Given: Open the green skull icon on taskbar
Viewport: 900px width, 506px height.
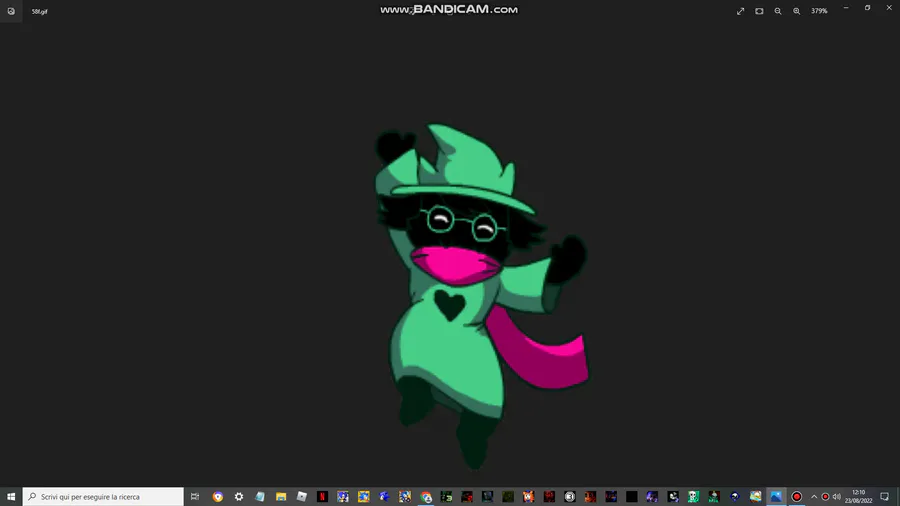Looking at the screenshot, I should 693,497.
